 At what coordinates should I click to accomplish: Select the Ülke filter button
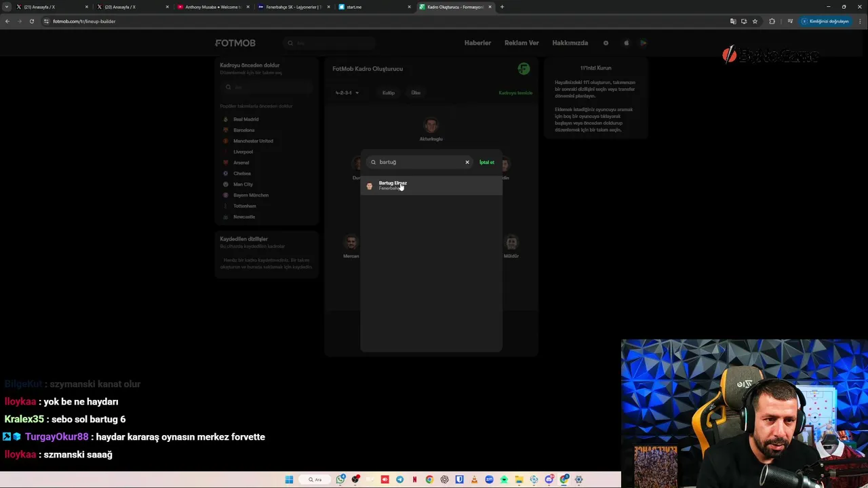point(416,93)
